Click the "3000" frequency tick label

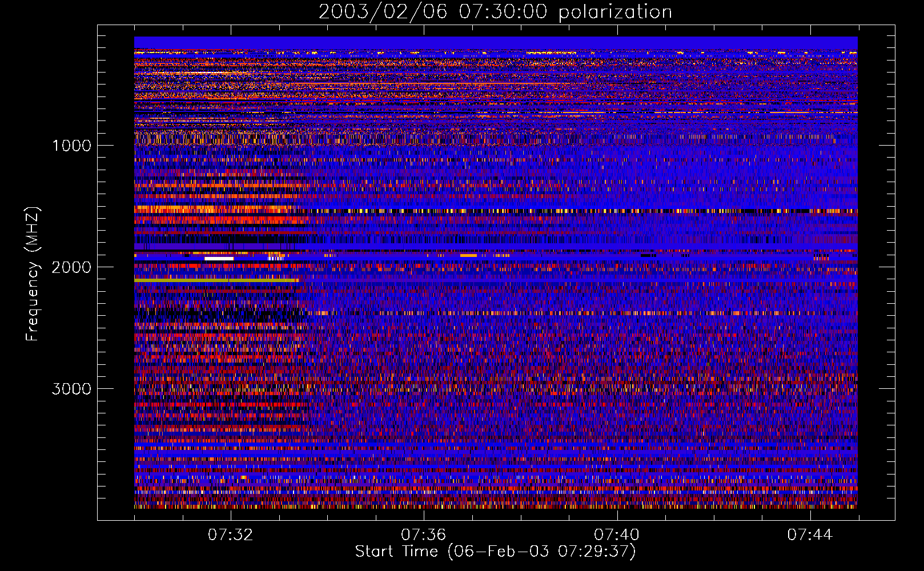(x=71, y=389)
